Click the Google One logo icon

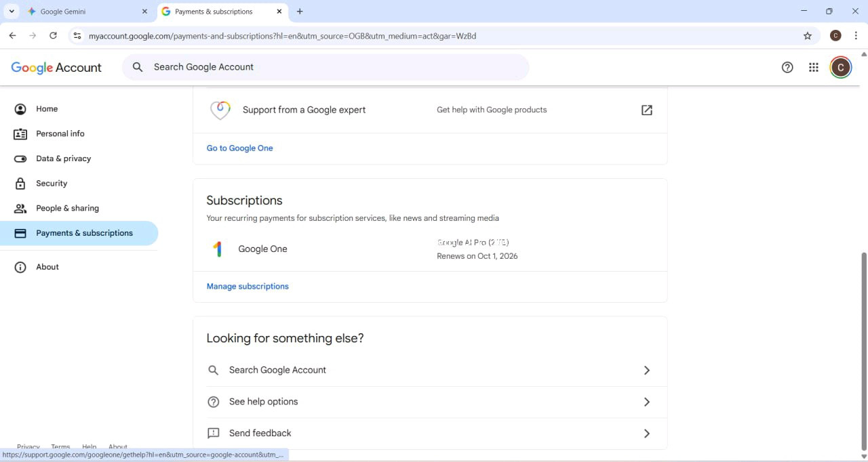point(218,249)
